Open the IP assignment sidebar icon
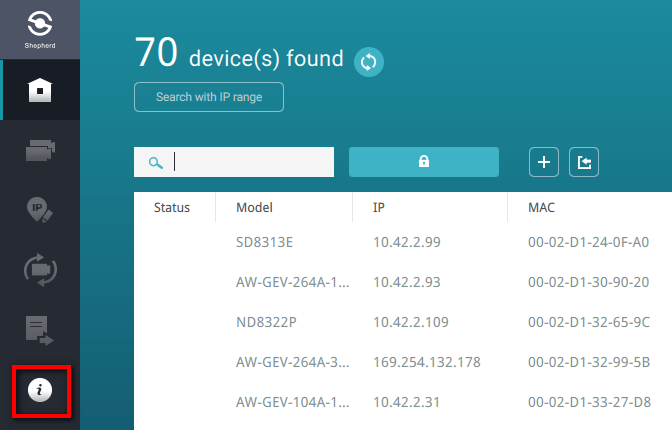 (x=40, y=209)
